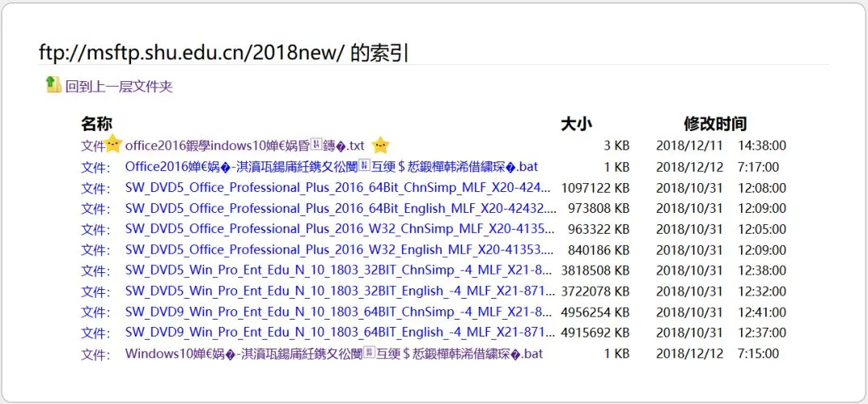Select the 973808 KB size value

coord(599,209)
